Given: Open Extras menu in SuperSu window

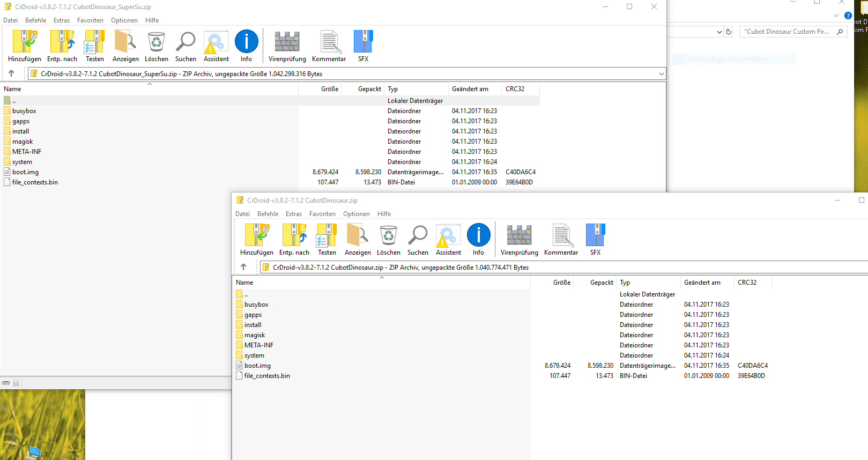Looking at the screenshot, I should [62, 20].
